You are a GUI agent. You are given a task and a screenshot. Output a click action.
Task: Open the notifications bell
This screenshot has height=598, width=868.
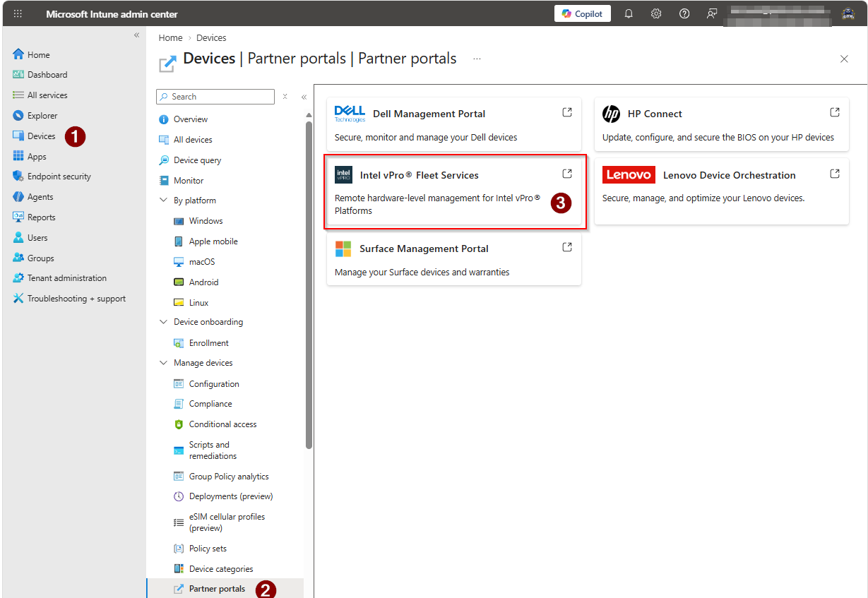pyautogui.click(x=629, y=14)
